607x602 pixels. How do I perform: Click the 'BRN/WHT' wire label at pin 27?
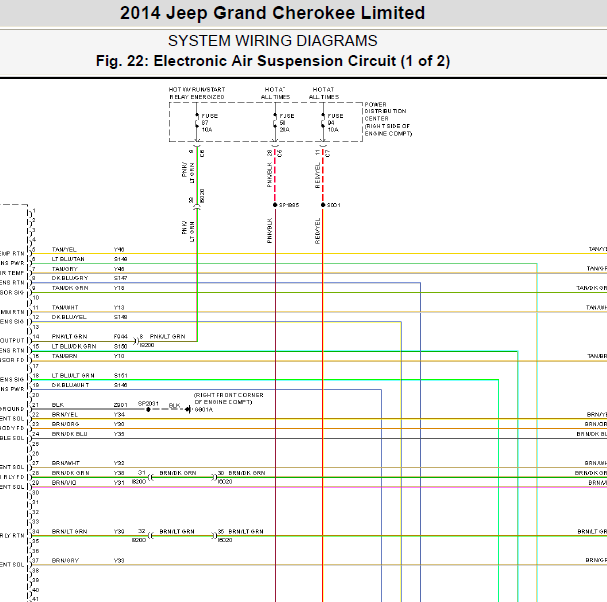click(x=66, y=463)
